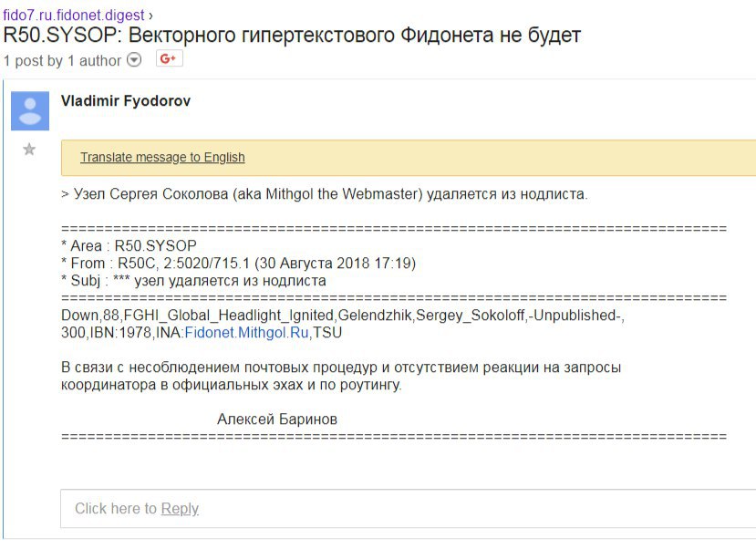Click the signature Алексей Баринов
The image size is (756, 549).
tap(277, 420)
